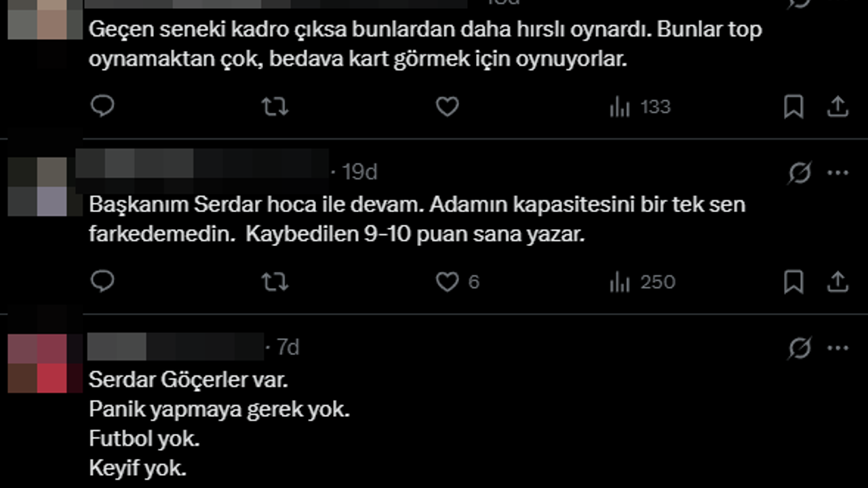Like the 'Geçen seneki kadro' tweet
Image resolution: width=868 pixels, height=488 pixels.
tap(447, 106)
